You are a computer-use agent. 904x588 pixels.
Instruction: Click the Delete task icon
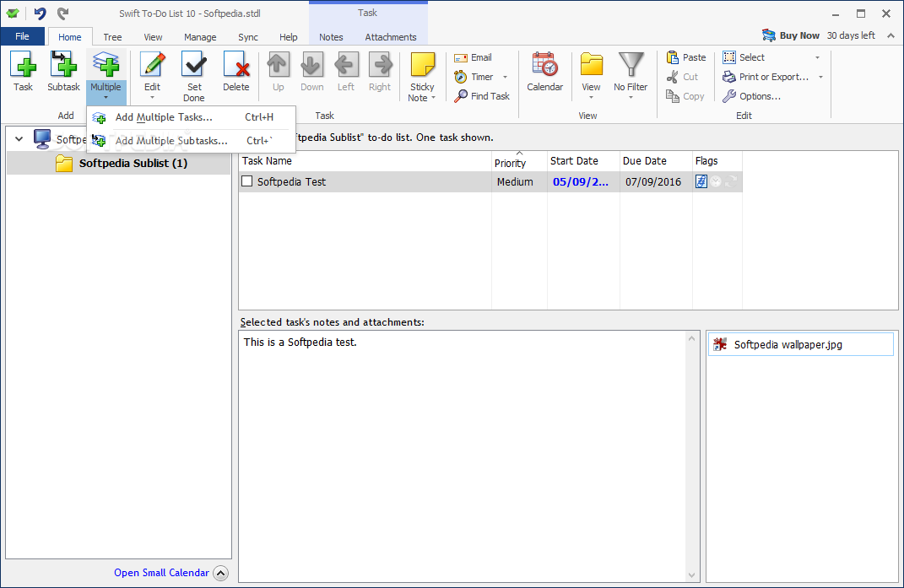pyautogui.click(x=236, y=65)
